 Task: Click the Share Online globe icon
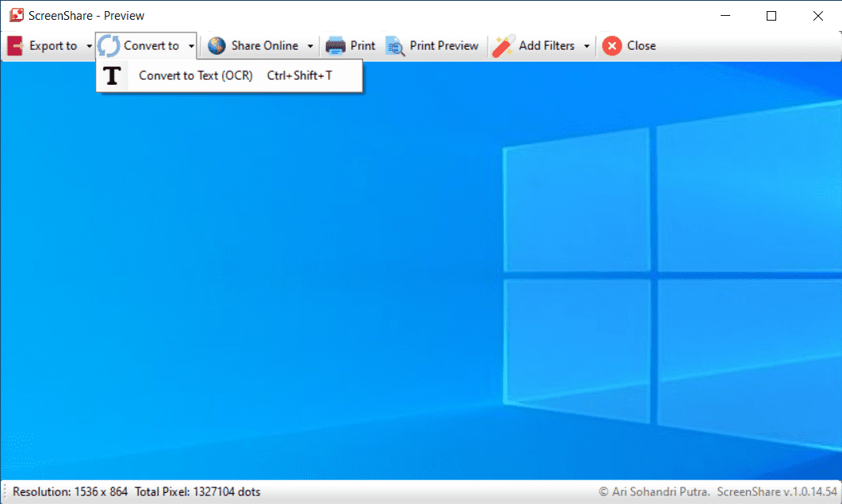pyautogui.click(x=216, y=46)
